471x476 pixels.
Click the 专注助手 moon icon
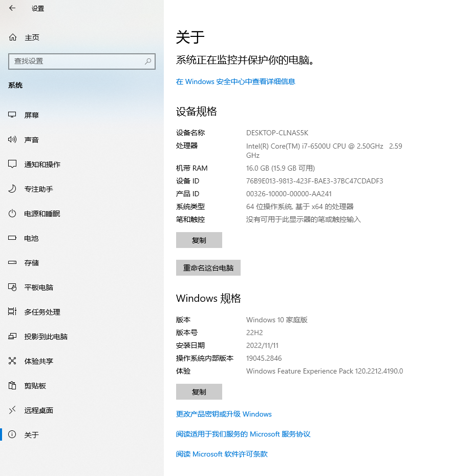pyautogui.click(x=12, y=189)
